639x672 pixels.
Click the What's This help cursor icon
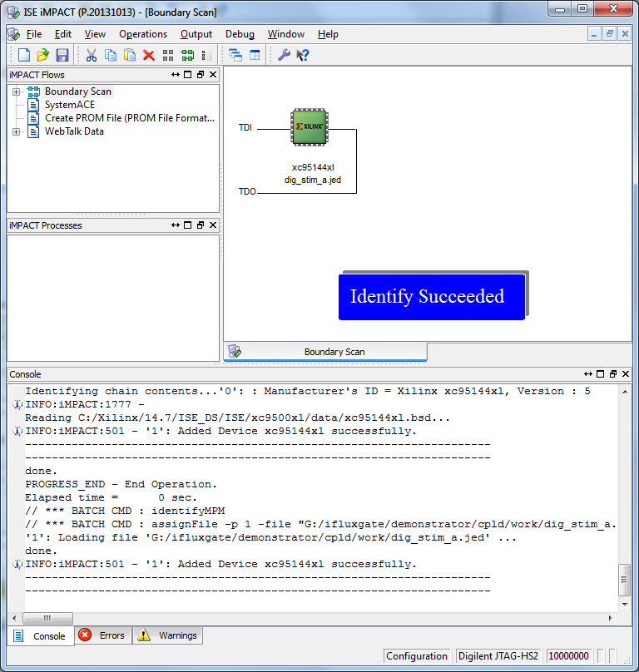pyautogui.click(x=303, y=55)
